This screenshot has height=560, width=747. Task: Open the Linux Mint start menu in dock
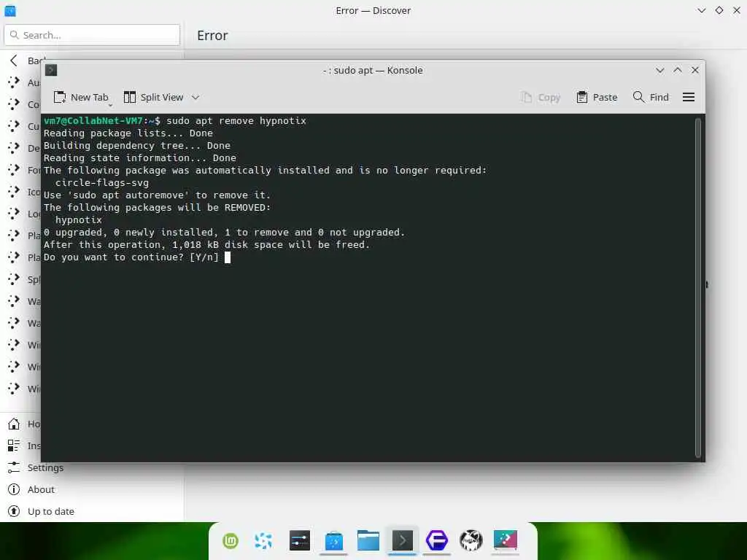231,540
